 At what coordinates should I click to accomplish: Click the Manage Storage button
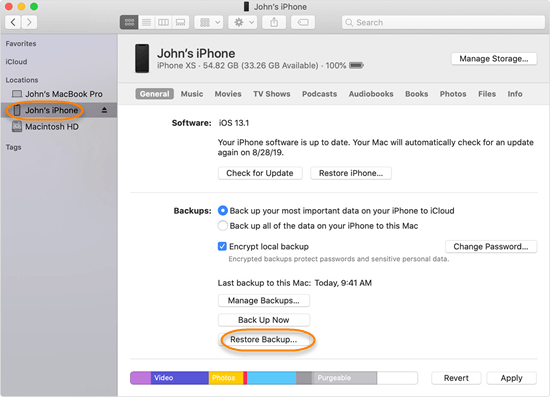click(494, 59)
